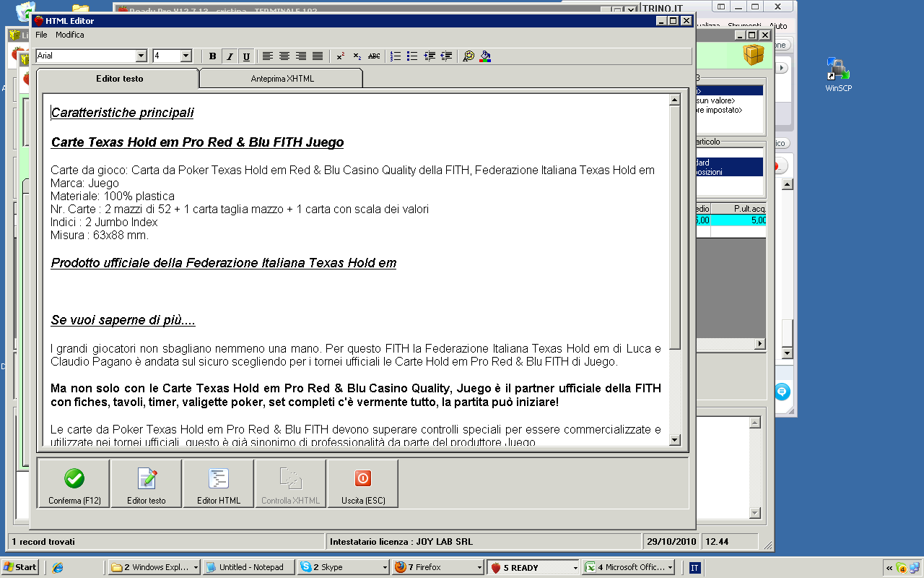This screenshot has height=578, width=924.
Task: Click the editor's vertical scrollbar up arrow
Action: pyautogui.click(x=675, y=100)
